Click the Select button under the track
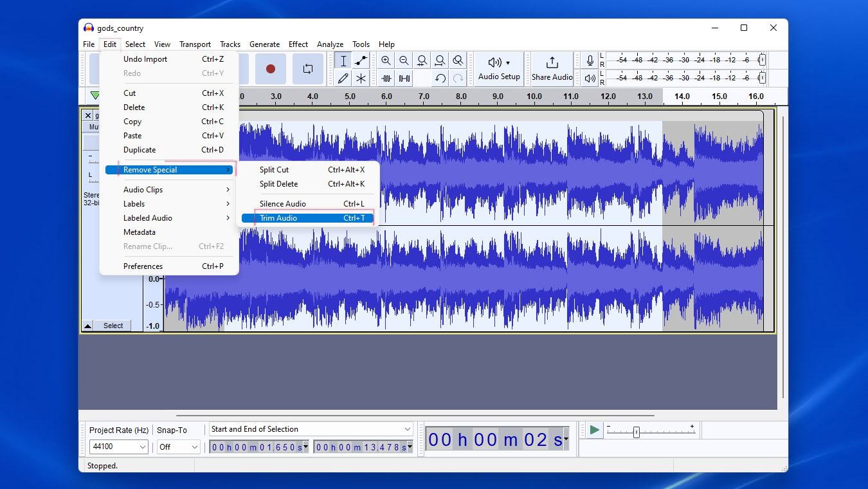The height and width of the screenshot is (489, 868). (113, 326)
